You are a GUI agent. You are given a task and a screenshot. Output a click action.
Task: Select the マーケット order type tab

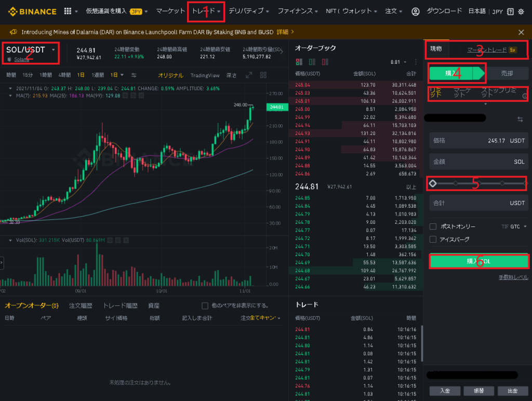pyautogui.click(x=462, y=92)
